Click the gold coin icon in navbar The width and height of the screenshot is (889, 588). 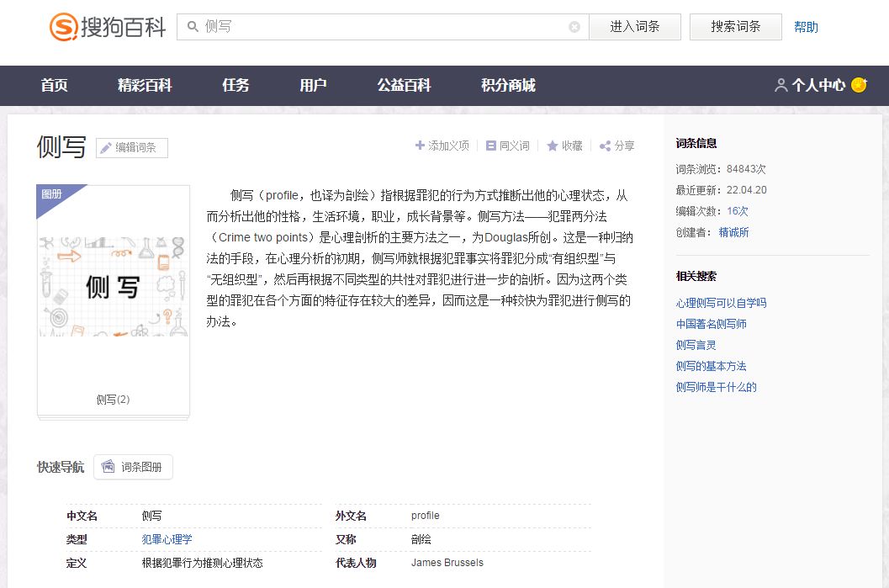click(x=859, y=84)
